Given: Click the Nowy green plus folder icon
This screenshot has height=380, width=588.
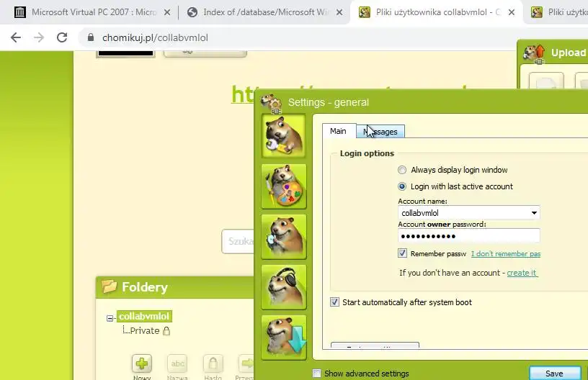Looking at the screenshot, I should pyautogui.click(x=142, y=363).
